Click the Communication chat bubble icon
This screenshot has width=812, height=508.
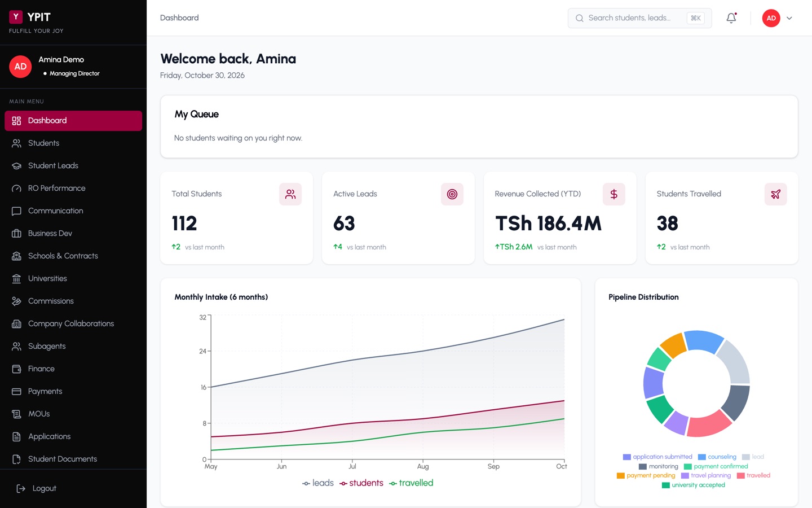(x=16, y=211)
